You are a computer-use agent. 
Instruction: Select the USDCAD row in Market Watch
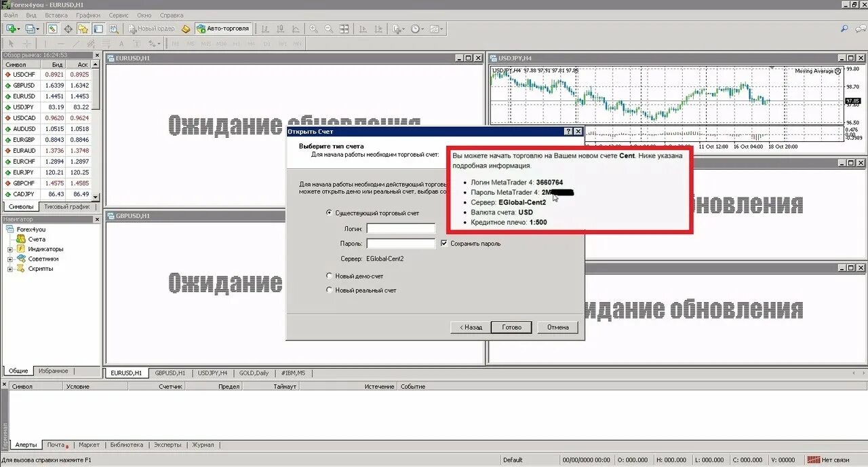(47, 118)
